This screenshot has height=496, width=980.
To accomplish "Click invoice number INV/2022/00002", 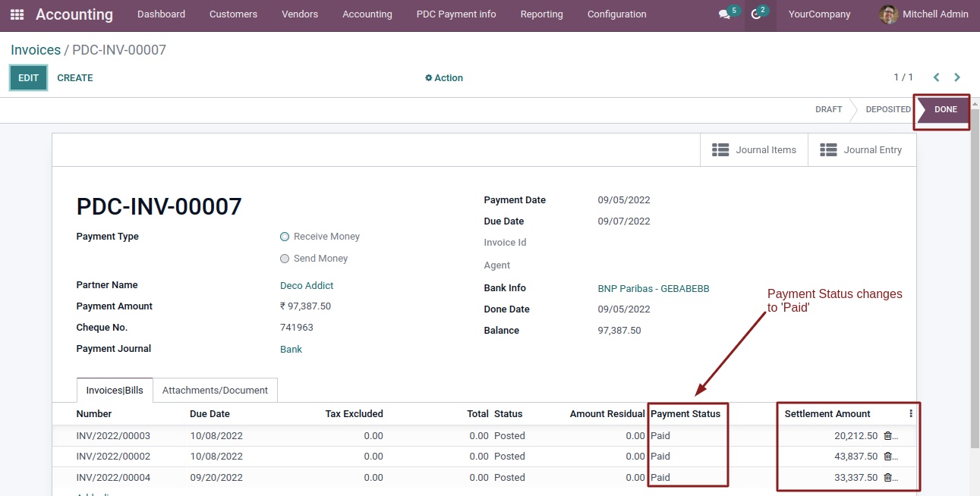I will (113, 457).
